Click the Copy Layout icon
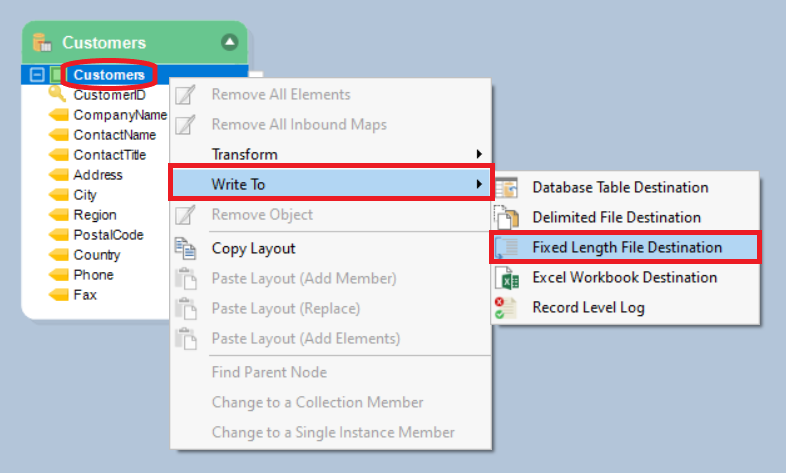 [185, 248]
